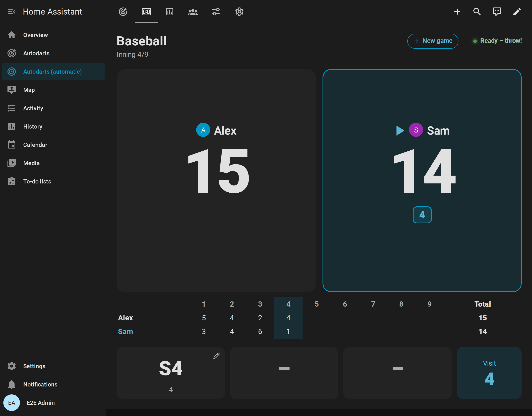Open the cog settings tab
The width and height of the screenshot is (532, 416).
pos(239,11)
